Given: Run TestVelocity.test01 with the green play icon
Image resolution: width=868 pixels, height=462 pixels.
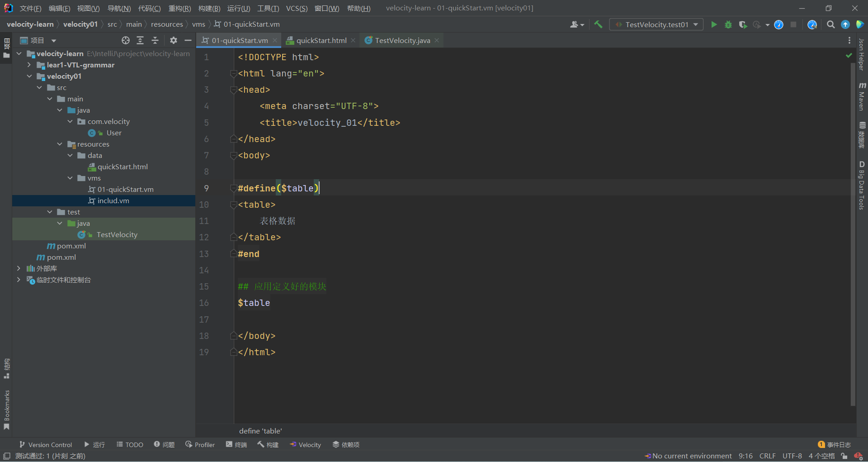Looking at the screenshot, I should click(x=714, y=24).
